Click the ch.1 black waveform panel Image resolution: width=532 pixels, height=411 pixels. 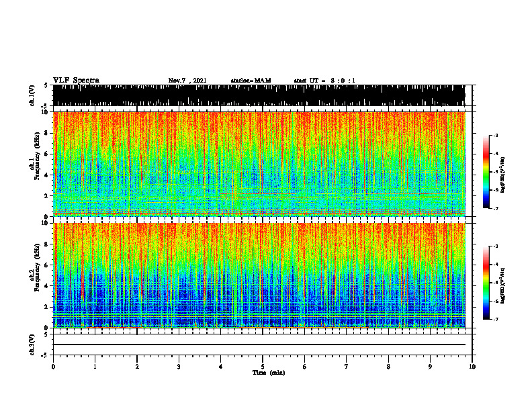tap(259, 95)
